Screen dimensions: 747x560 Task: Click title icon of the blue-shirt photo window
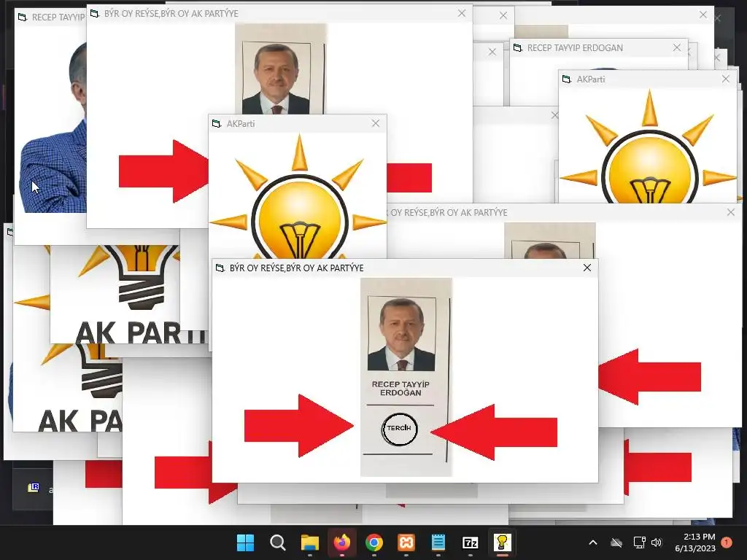coord(23,17)
